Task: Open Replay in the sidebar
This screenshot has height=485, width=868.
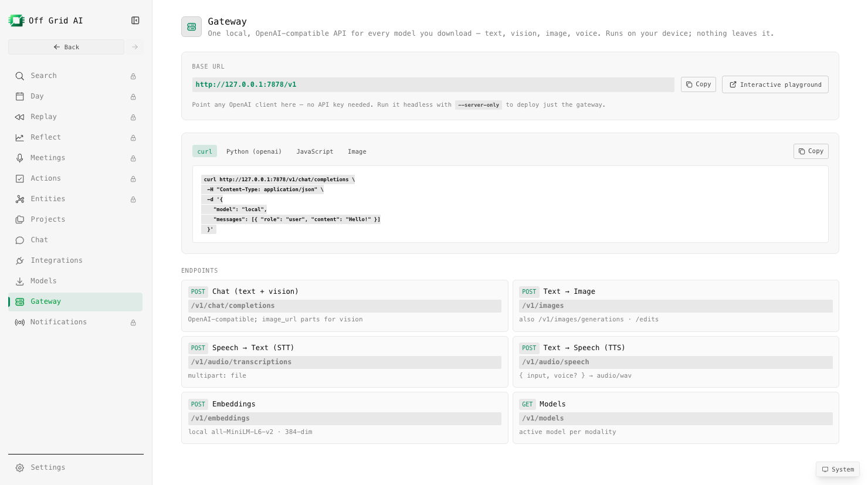Action: coord(75,117)
